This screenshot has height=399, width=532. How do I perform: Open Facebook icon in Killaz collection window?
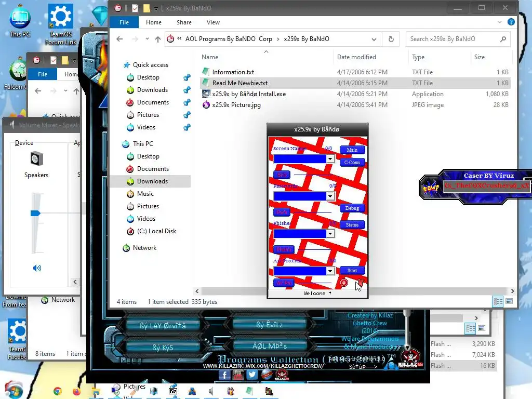click(224, 375)
